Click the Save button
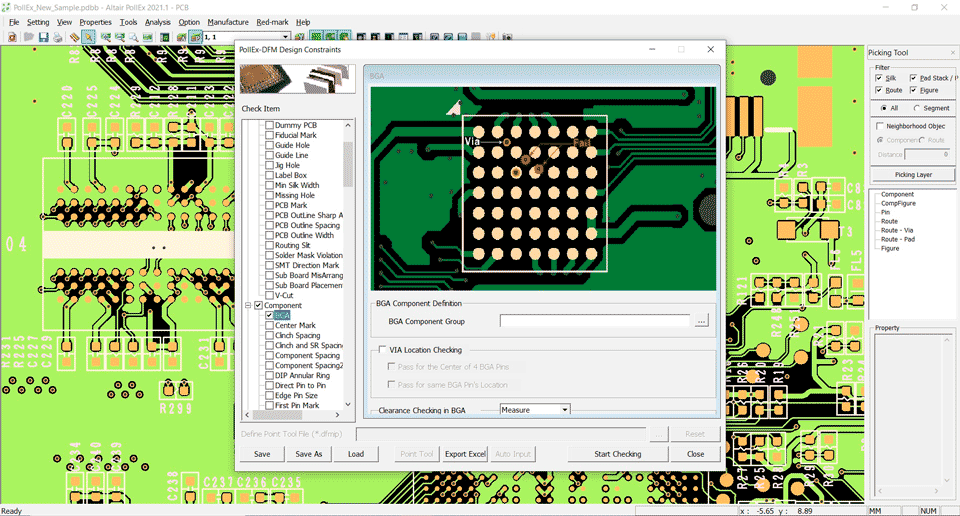960x516 pixels. pos(262,454)
